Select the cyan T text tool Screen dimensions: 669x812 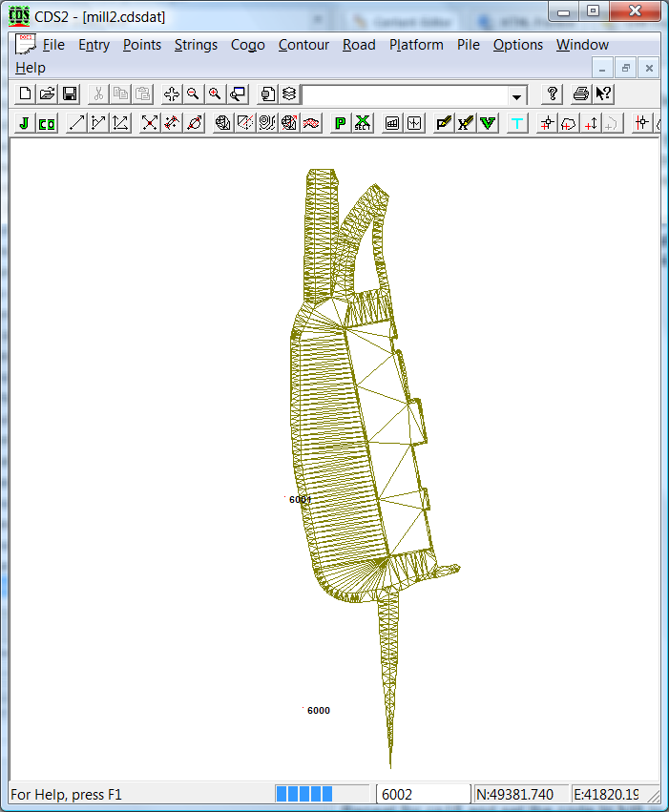pyautogui.click(x=516, y=123)
